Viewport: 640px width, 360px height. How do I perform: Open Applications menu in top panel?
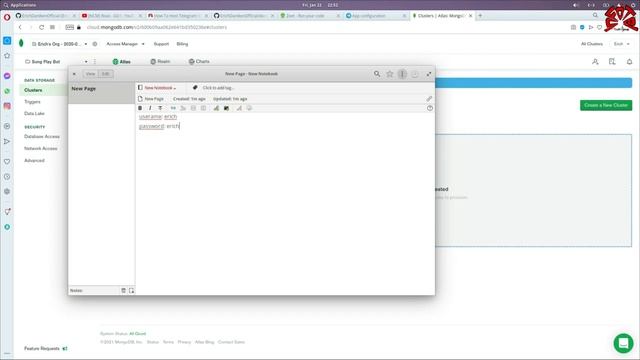pyautogui.click(x=20, y=5)
